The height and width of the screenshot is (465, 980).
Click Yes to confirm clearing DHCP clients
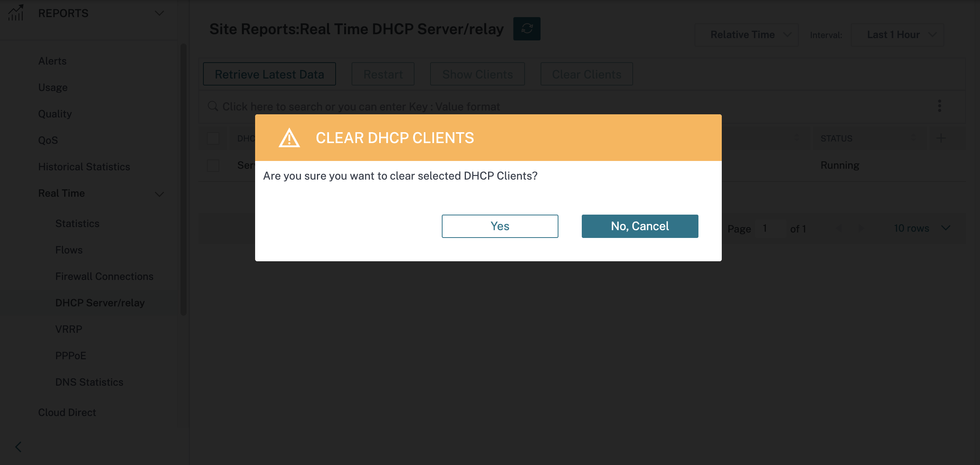tap(500, 226)
